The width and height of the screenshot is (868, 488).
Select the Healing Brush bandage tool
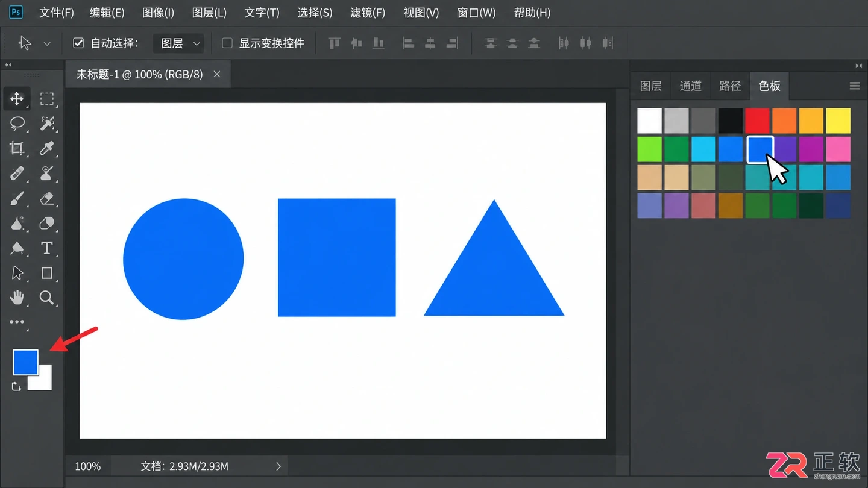pyautogui.click(x=17, y=174)
